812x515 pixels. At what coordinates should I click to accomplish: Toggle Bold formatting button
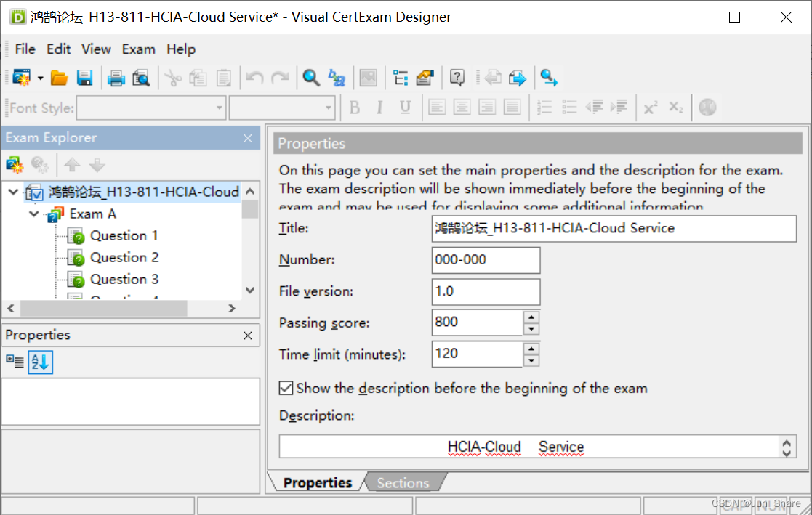(355, 108)
